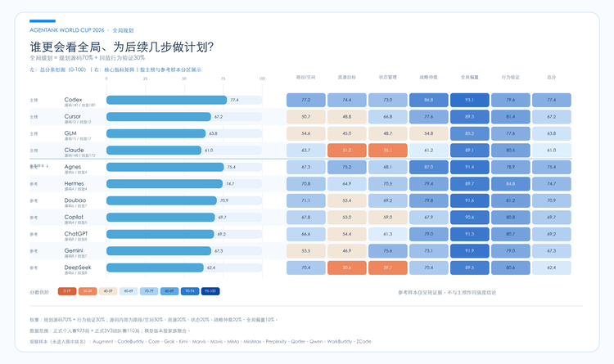Select the 70-79 legend swatch
The width and height of the screenshot is (614, 364).
149,291
